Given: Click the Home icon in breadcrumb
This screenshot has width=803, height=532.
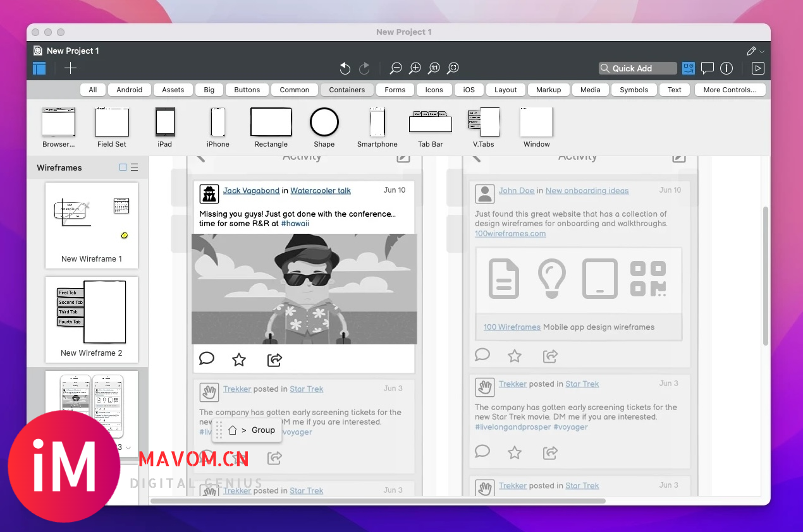Looking at the screenshot, I should [x=232, y=430].
